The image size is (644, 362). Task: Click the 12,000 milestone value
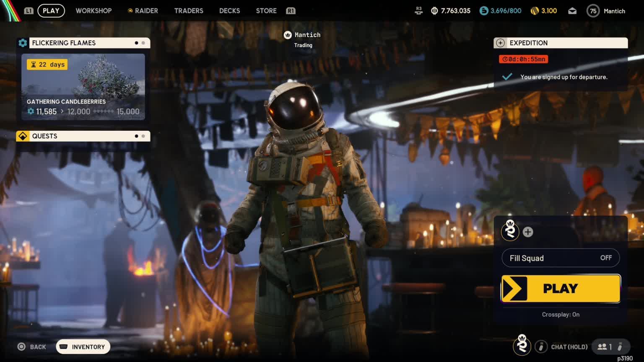pyautogui.click(x=79, y=111)
